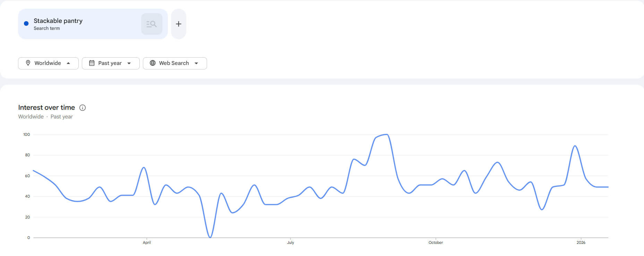Click the location pin icon in the Worldwide filter

coord(28,63)
